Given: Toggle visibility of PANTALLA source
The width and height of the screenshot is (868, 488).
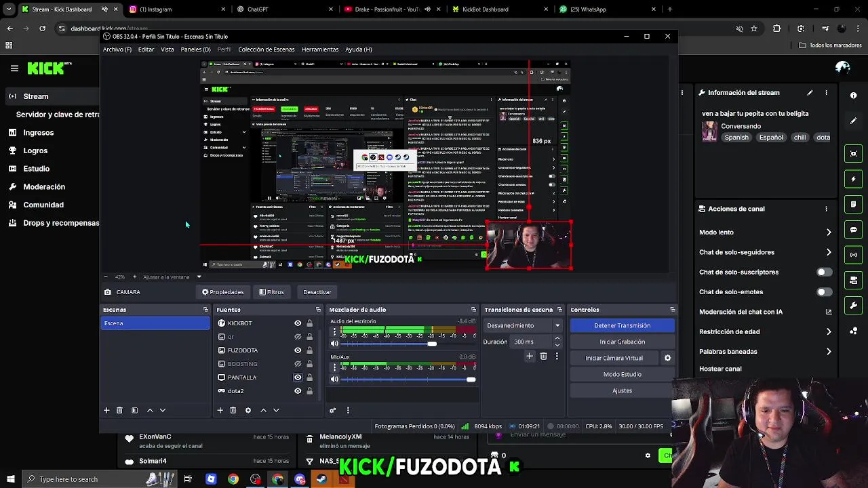Looking at the screenshot, I should (x=298, y=378).
